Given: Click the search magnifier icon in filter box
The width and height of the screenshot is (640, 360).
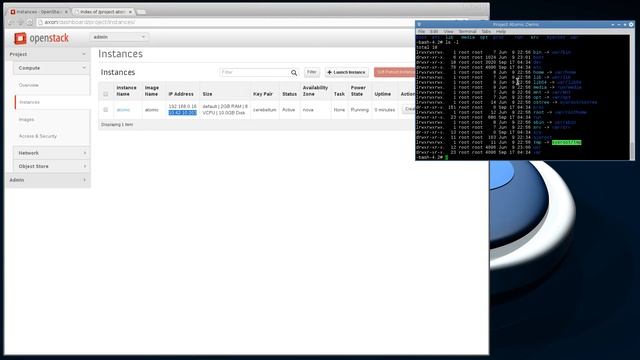Looking at the screenshot, I should point(294,73).
